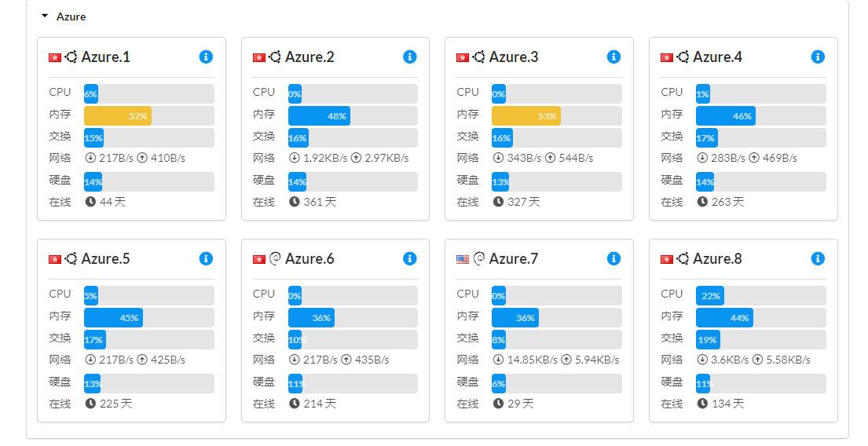Screen dimensions: 868x446
Task: Collapse the Azure group arrow
Action: 45,16
